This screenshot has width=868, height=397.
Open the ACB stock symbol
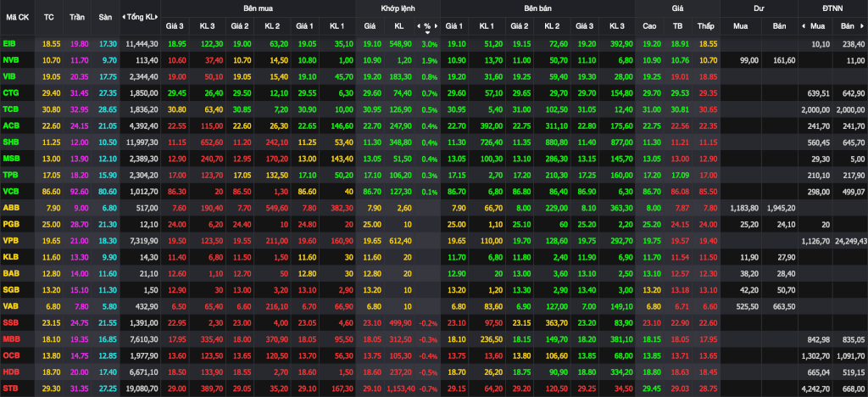tap(10, 126)
